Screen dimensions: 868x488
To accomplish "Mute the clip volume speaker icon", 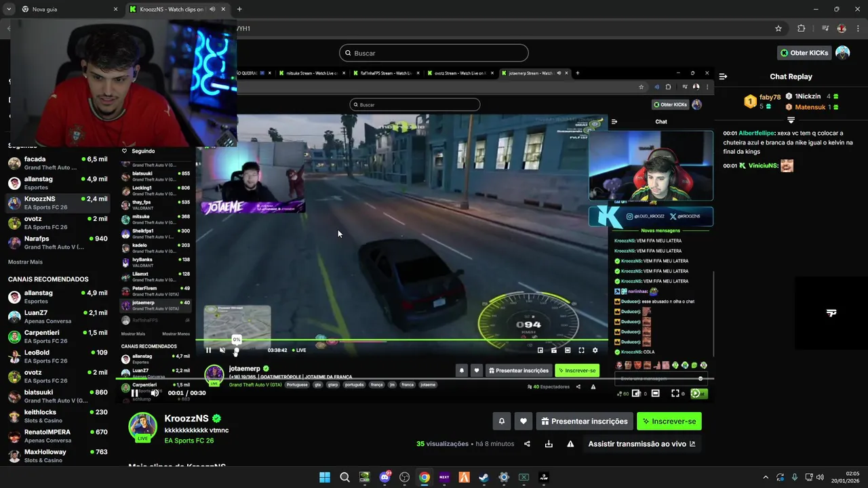I will tap(155, 393).
